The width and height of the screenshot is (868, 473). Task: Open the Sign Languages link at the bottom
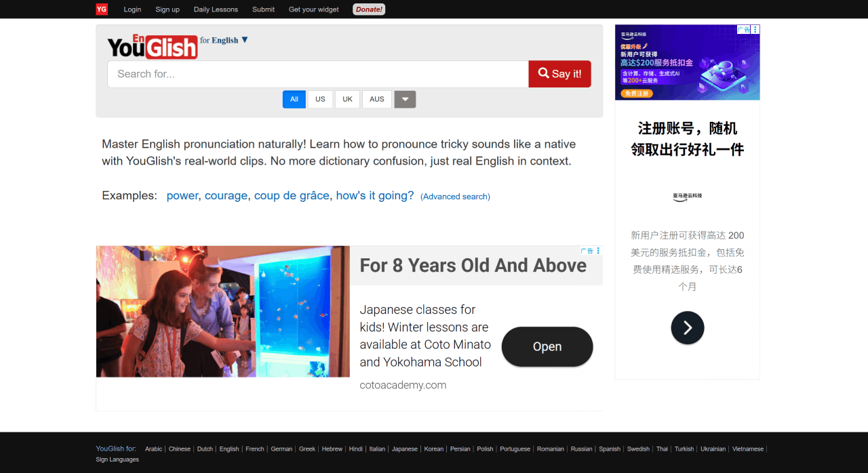[117, 459]
